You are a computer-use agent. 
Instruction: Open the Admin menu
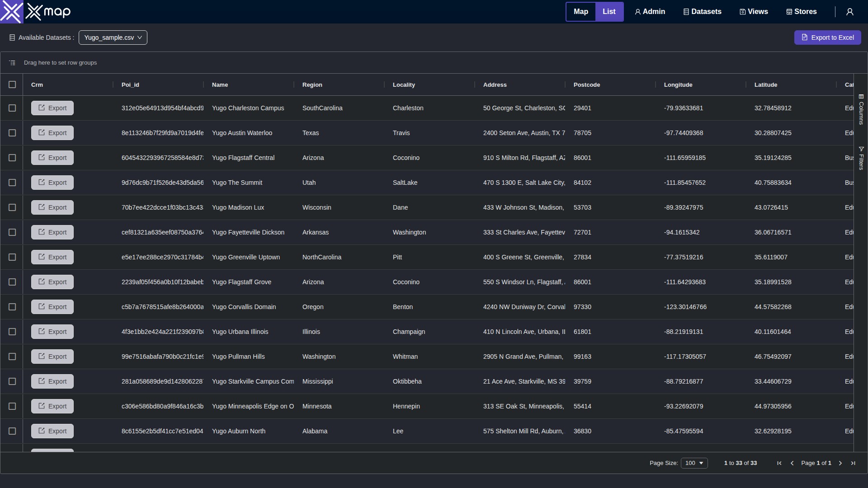click(x=650, y=12)
